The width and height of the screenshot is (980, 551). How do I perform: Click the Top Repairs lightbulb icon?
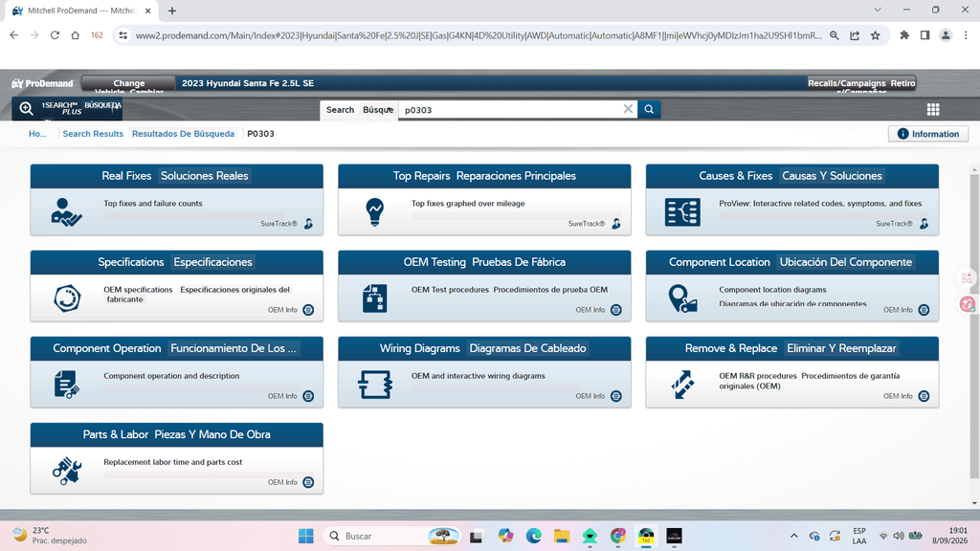point(374,212)
